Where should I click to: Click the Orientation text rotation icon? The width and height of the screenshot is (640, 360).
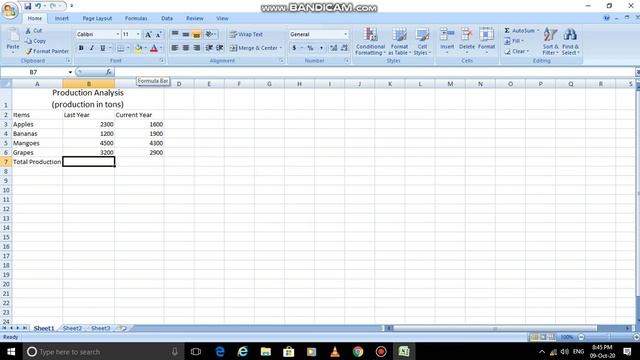(x=209, y=35)
